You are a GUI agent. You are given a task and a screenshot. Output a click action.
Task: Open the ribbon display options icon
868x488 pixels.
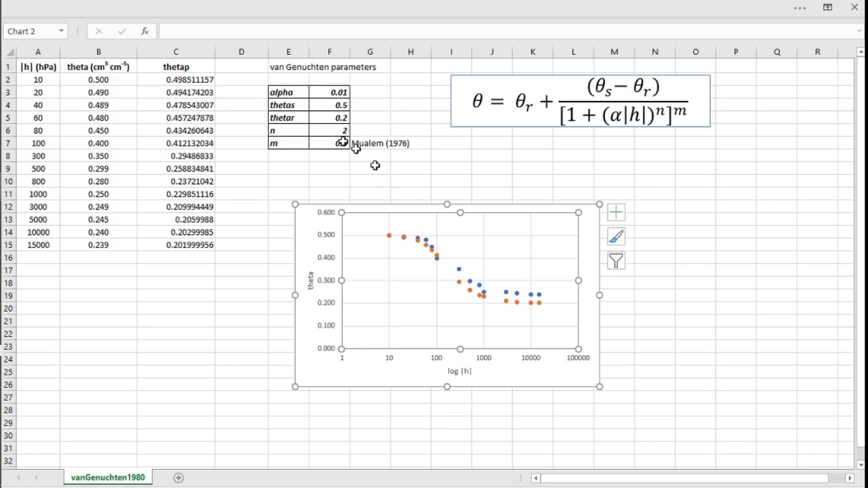[828, 7]
